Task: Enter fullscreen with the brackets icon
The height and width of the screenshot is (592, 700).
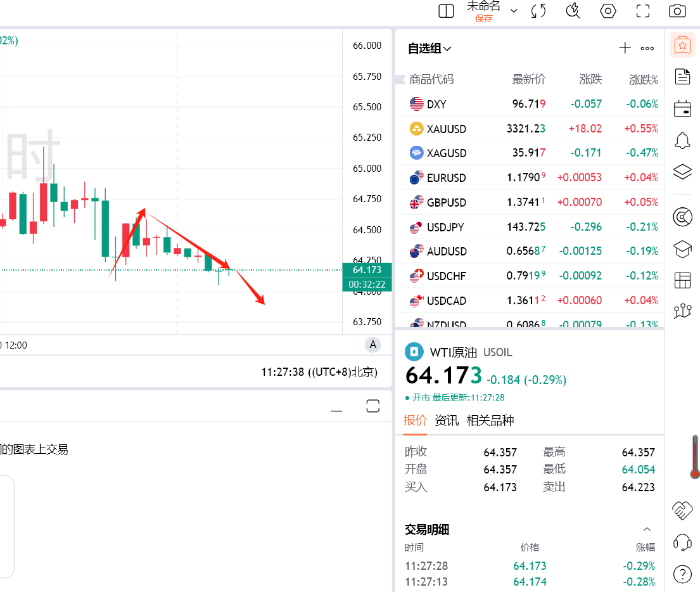Action: pos(642,11)
